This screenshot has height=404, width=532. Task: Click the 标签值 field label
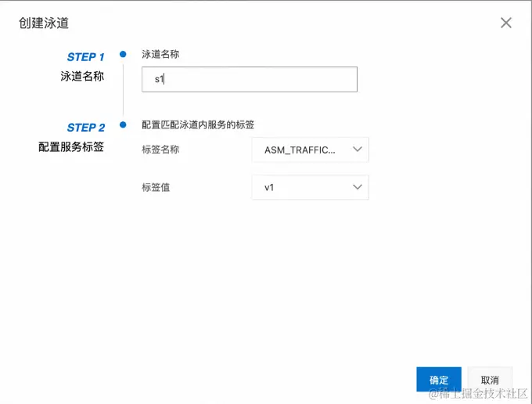click(156, 187)
